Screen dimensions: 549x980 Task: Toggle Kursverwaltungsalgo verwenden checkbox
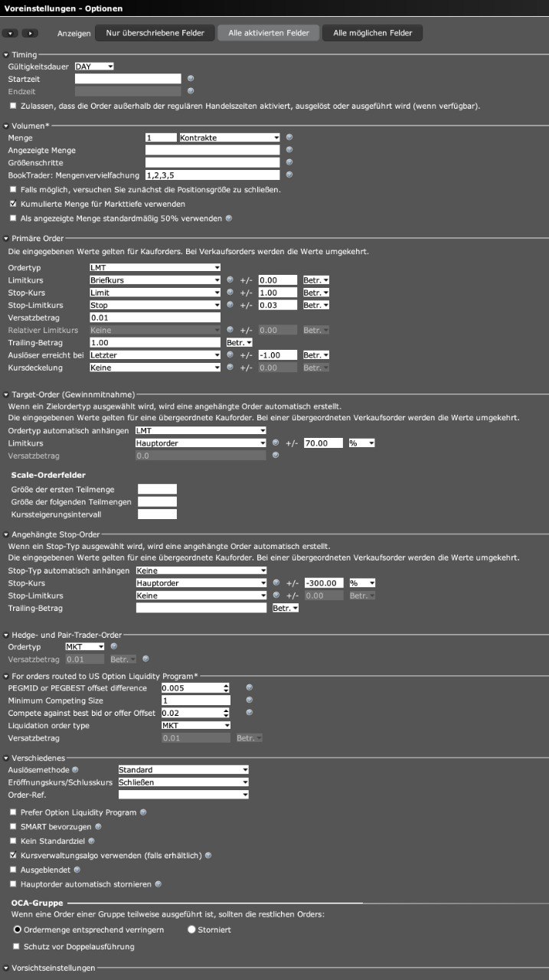[13, 855]
